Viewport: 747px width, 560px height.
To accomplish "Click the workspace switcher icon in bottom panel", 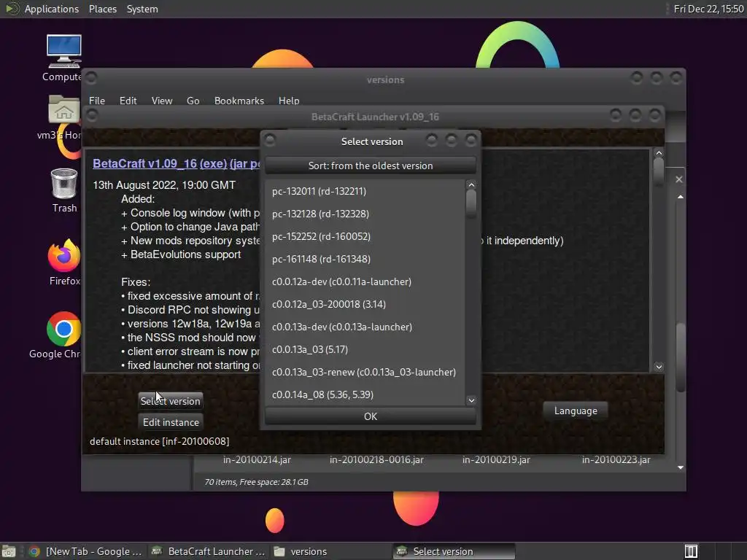I will [691, 551].
